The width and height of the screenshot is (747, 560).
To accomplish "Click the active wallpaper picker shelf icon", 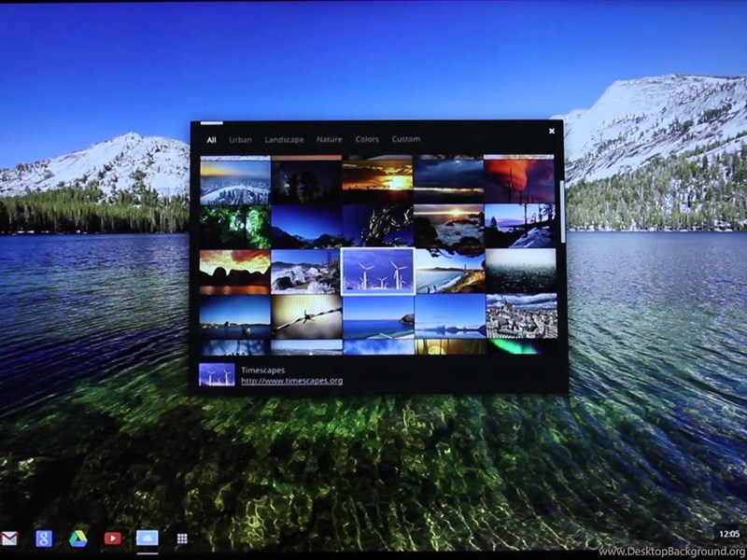I will [148, 539].
